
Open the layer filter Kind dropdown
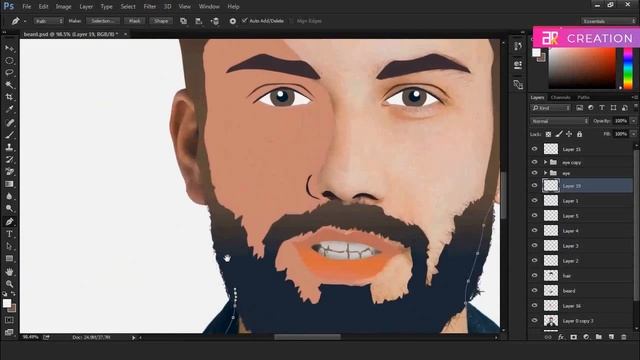click(x=551, y=108)
